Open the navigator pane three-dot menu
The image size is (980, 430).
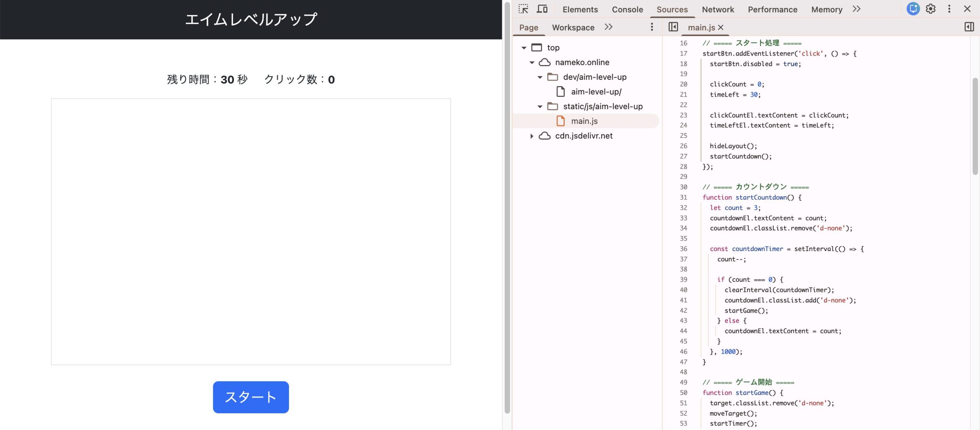(652, 27)
